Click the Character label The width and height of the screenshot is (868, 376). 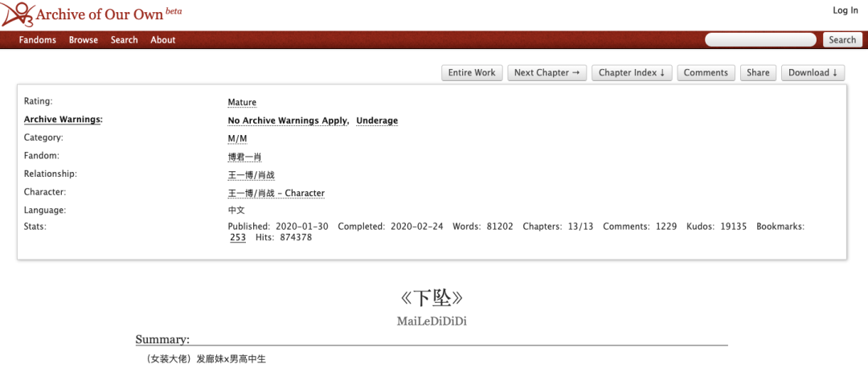pyautogui.click(x=45, y=192)
